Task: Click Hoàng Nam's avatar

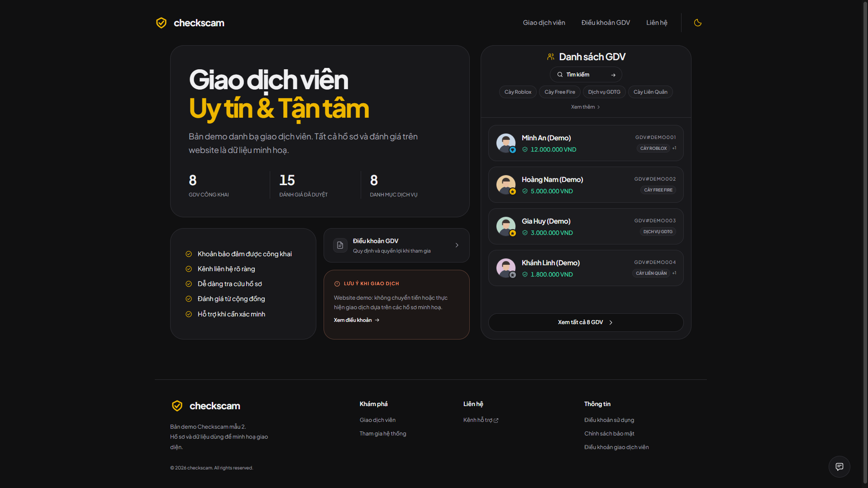Action: (506, 185)
